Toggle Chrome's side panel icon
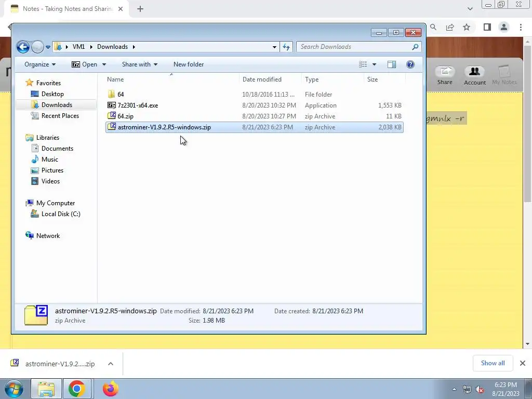 coord(487,27)
